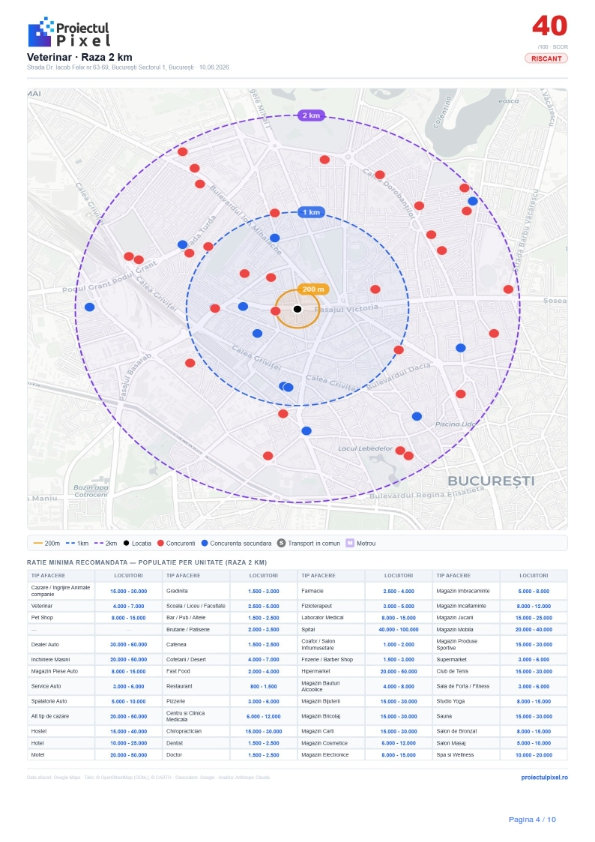
Task: Select the 1 km radius label
Action: 311,212
